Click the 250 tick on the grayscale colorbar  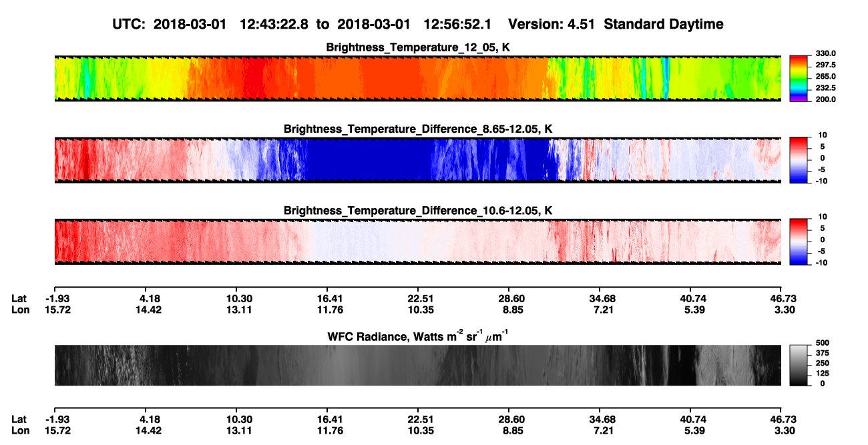pos(823,363)
